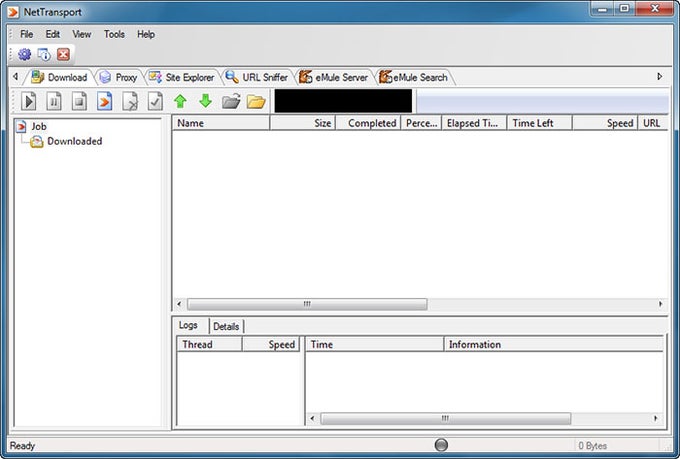The width and height of the screenshot is (680, 459).
Task: Move job up with green arrow
Action: 180,102
